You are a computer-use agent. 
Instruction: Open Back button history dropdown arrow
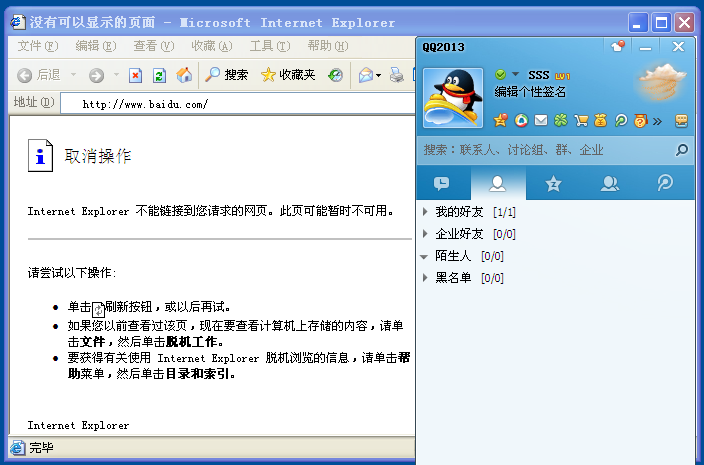tap(74, 75)
